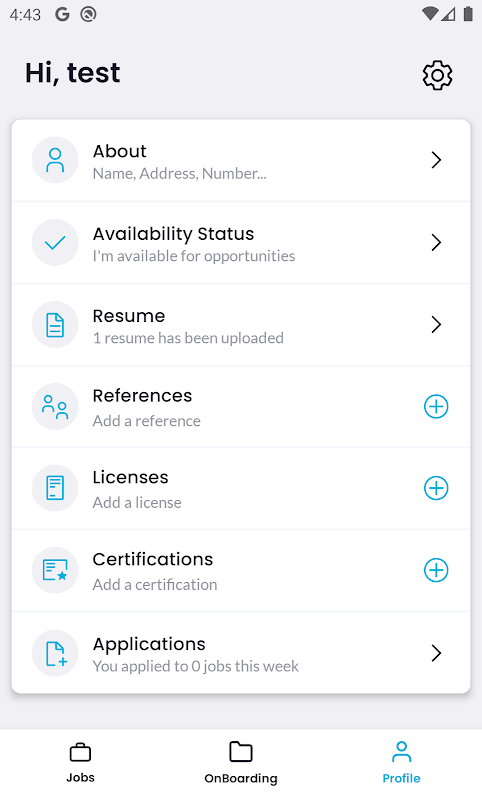Select the Profile tab
This screenshot has height=800, width=482.
click(401, 763)
